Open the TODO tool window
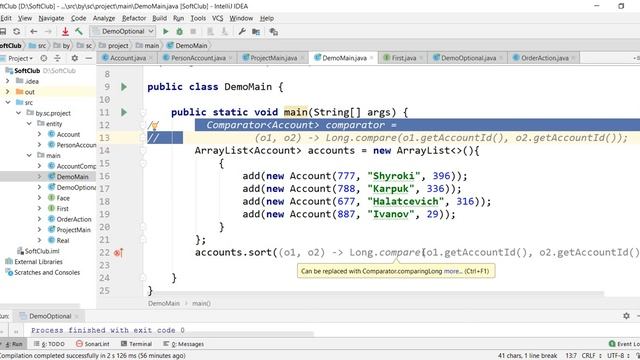Viewport: 640px width, 360px height. coord(49,344)
